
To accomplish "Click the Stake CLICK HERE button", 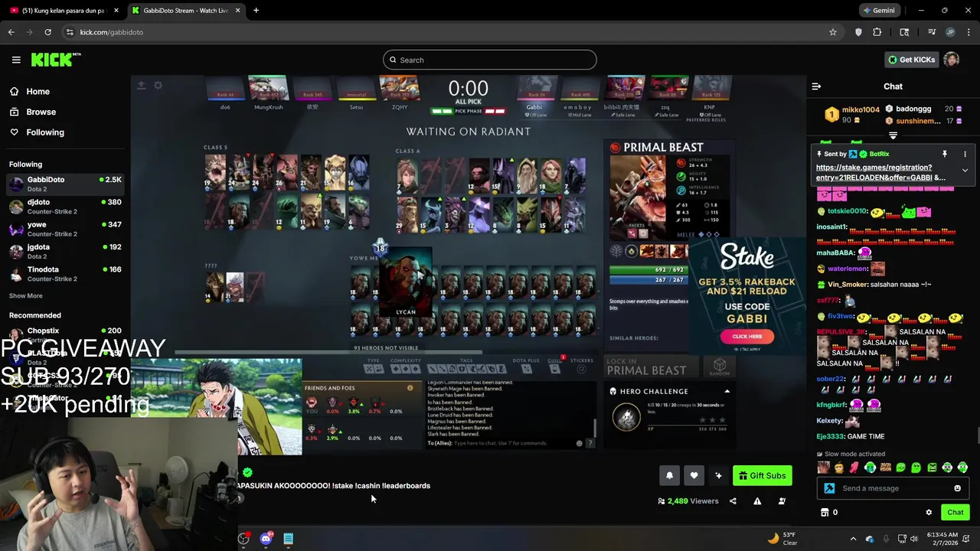I will point(746,336).
